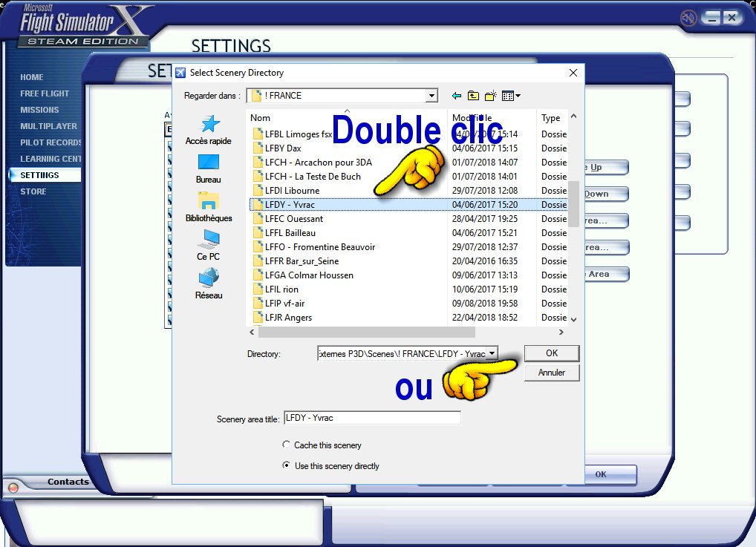Click OK button in Scenery Library window
Screen dimensions: 756x547
610,474
